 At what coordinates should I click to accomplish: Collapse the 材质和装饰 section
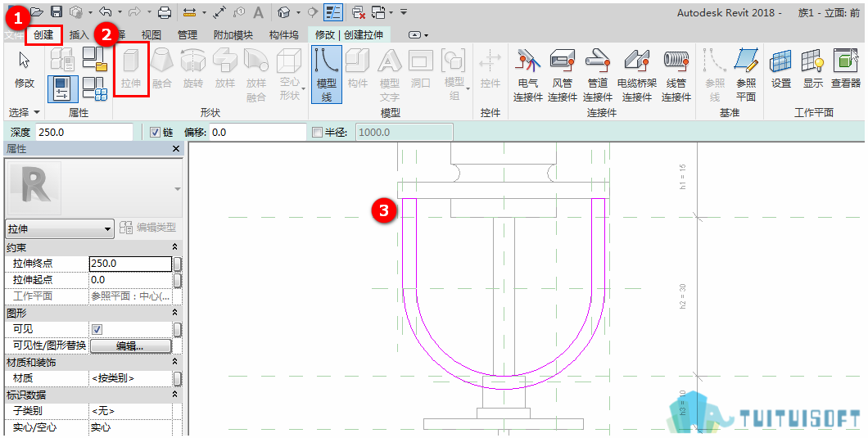pos(175,362)
